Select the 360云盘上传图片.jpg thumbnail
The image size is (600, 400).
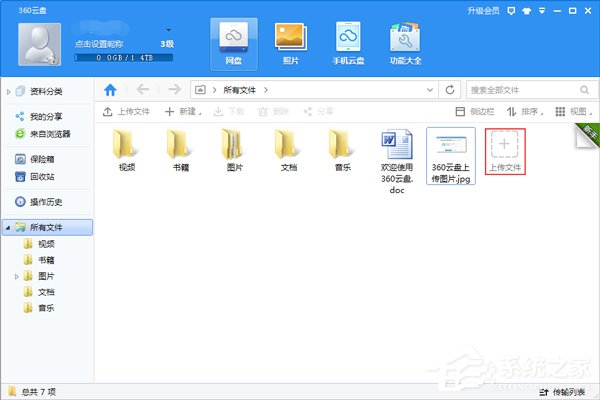[451, 156]
